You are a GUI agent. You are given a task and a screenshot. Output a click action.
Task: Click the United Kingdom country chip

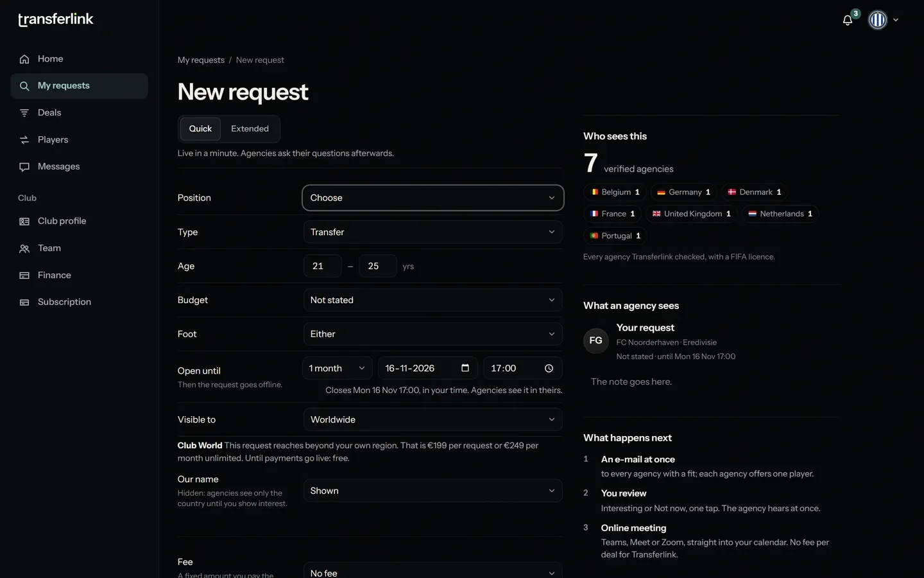(692, 214)
